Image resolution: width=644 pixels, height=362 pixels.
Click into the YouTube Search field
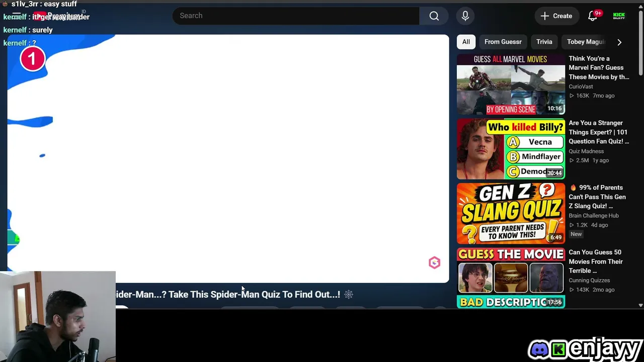point(296,16)
